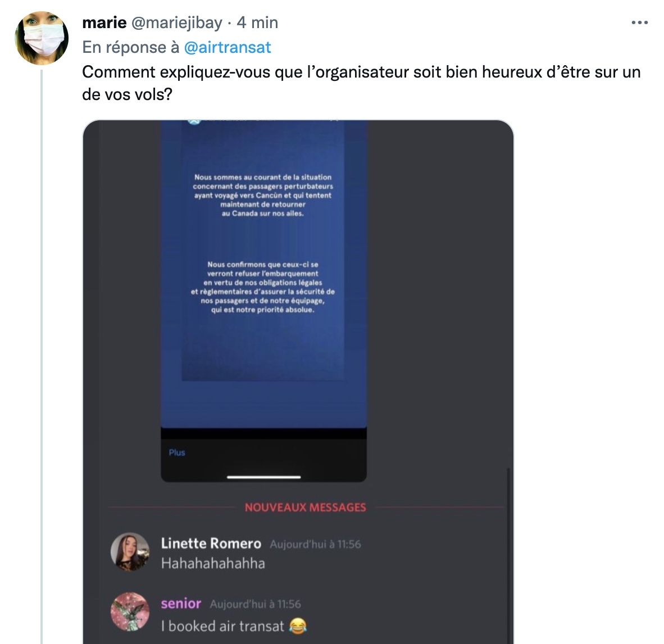
Task: Open the attached Discord screenshot image
Action: [298, 382]
